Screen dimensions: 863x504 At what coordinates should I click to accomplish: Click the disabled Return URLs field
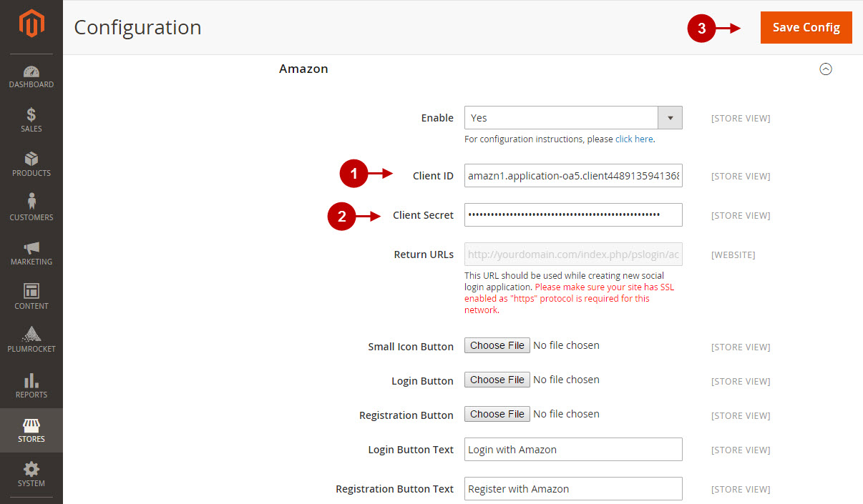(573, 255)
